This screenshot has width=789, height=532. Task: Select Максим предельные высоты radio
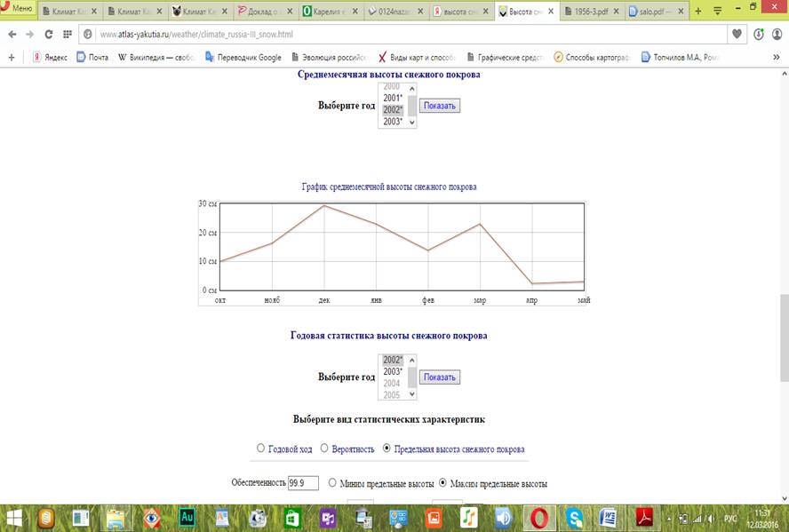(x=442, y=483)
